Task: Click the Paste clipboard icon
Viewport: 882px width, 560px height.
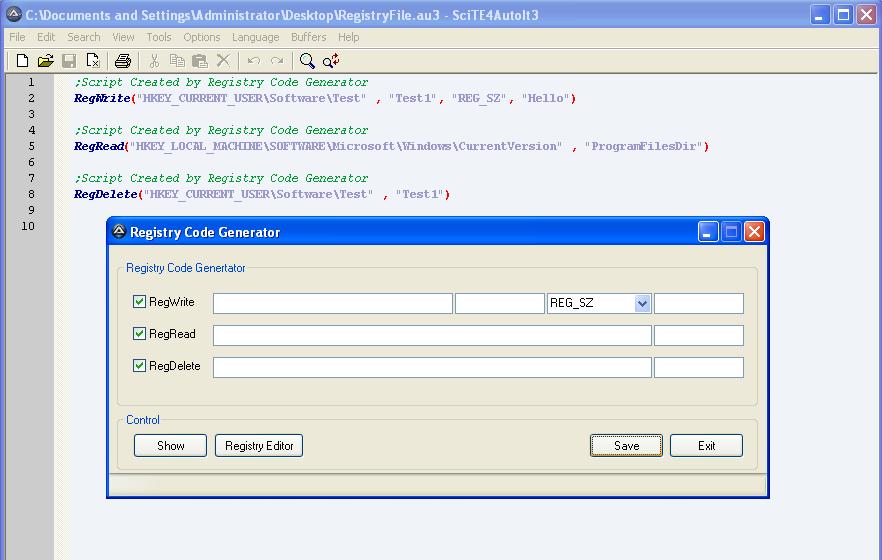Action: pos(200,61)
